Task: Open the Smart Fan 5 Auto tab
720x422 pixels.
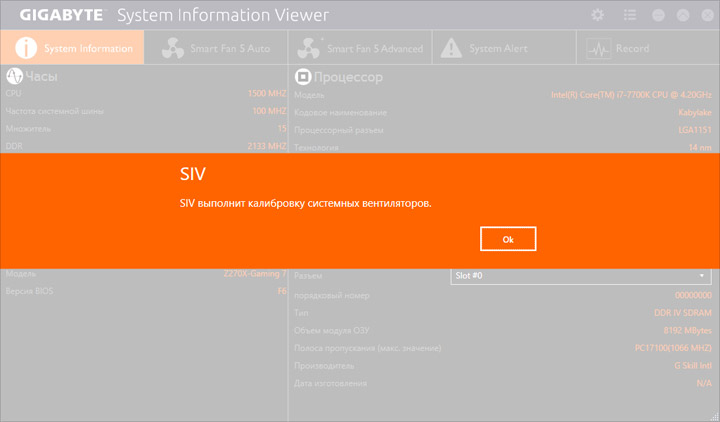Action: click(216, 48)
